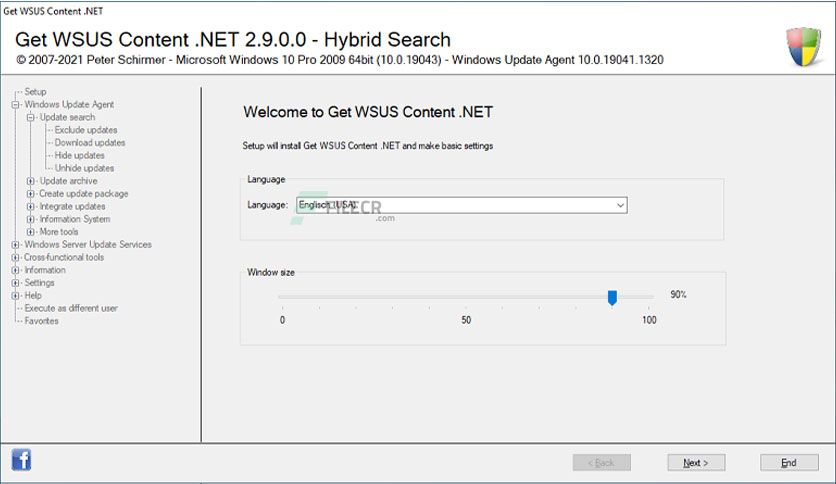The width and height of the screenshot is (836, 484).
Task: Open the Language dropdown arrow
Action: pos(620,205)
